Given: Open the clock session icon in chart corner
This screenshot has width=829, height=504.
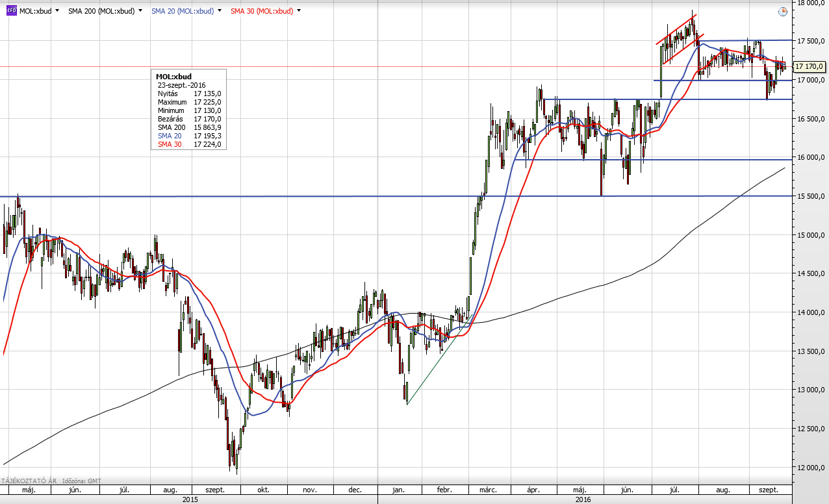Looking at the screenshot, I should [x=783, y=12].
